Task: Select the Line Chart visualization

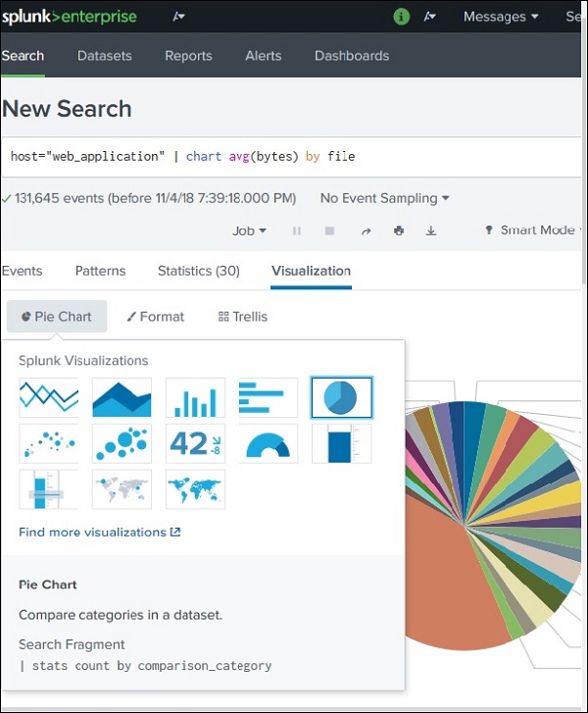Action: click(49, 397)
